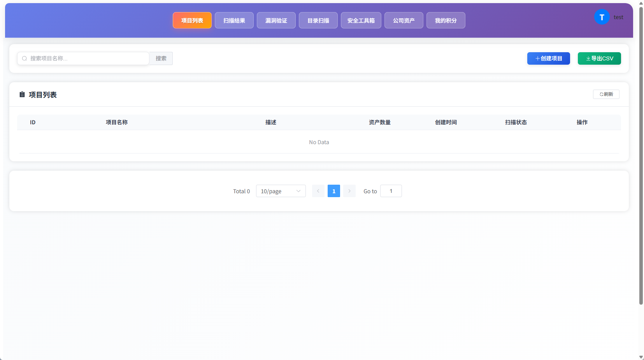Open the 扫描结果 tab
This screenshot has width=644, height=360.
tap(234, 20)
